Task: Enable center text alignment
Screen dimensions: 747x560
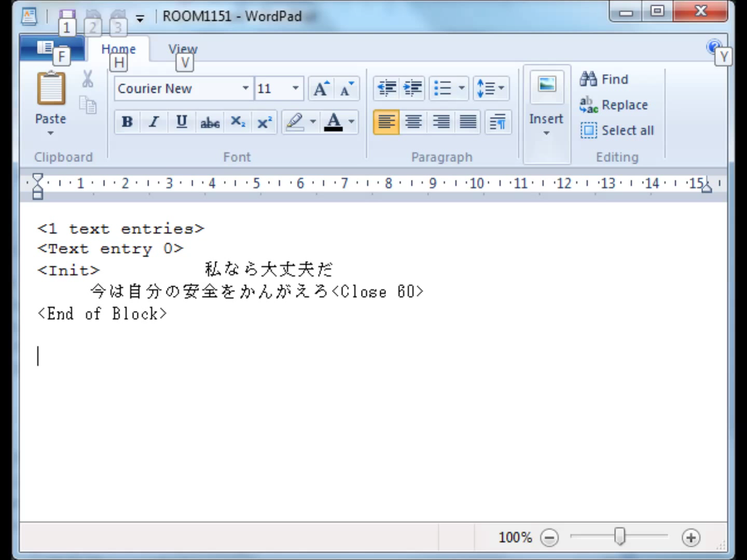Action: click(413, 122)
